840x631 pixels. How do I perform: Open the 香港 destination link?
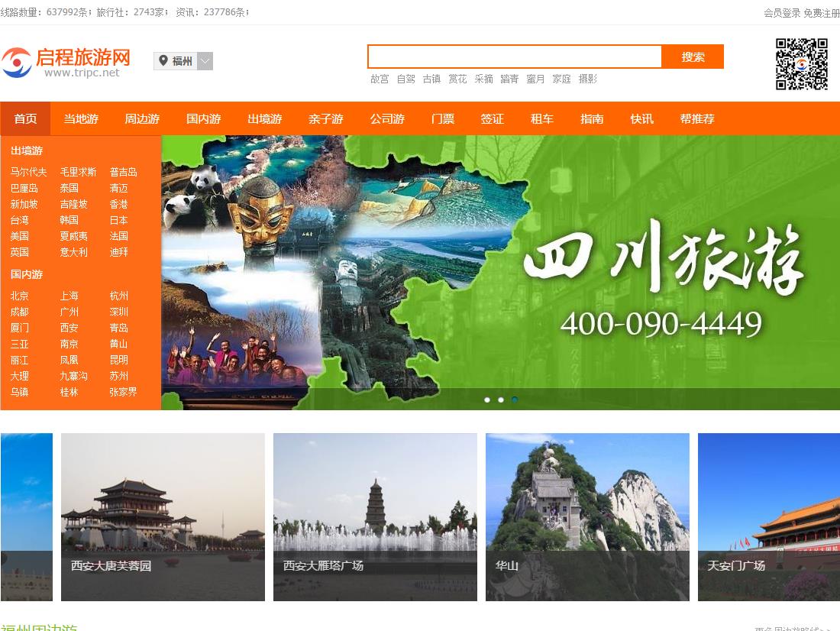point(119,204)
